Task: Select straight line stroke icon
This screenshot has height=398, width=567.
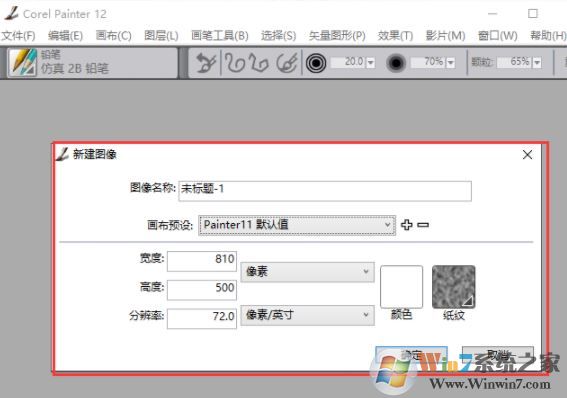Action: pos(260,63)
